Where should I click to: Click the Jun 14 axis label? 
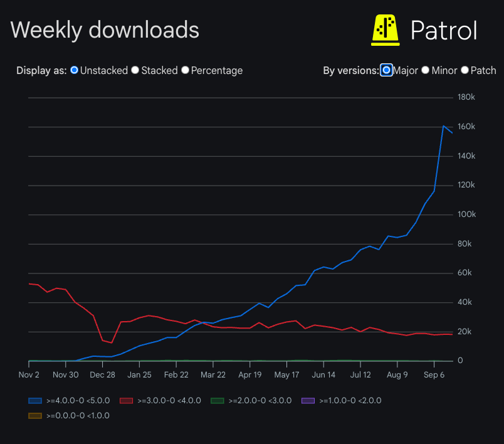[323, 375]
